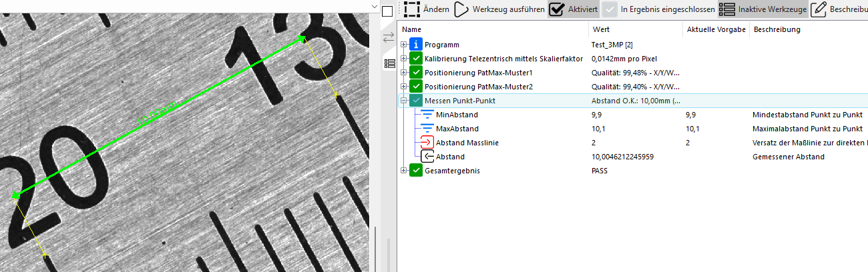Select the list view icon in side strip

(389, 63)
